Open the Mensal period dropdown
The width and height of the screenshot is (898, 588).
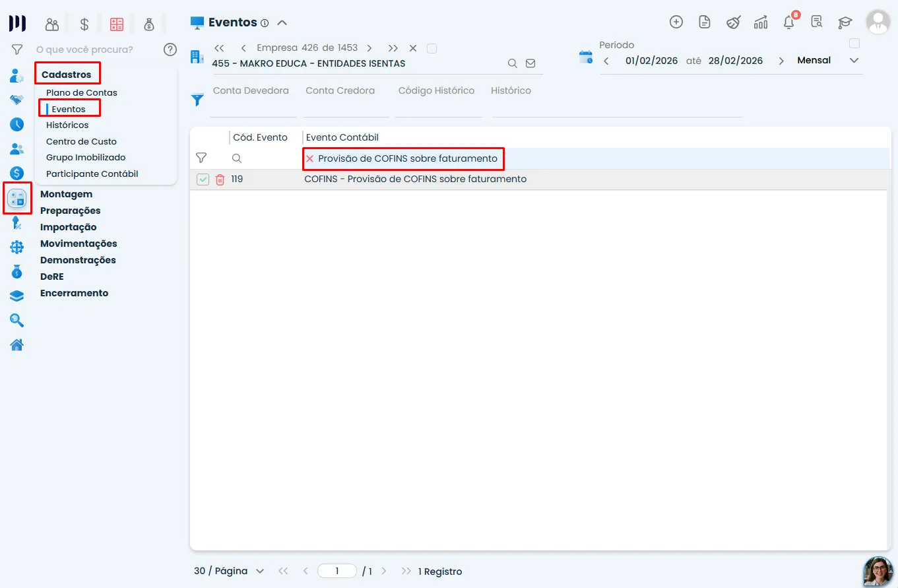828,60
